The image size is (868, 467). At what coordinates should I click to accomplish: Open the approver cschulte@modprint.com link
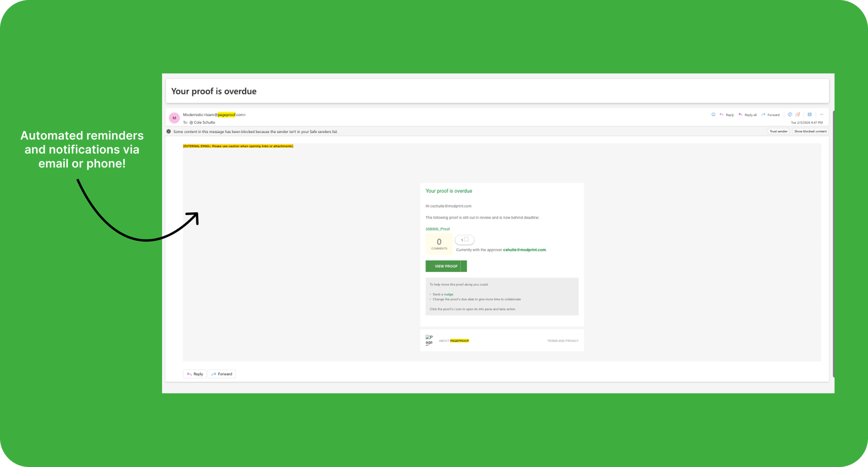tap(524, 250)
